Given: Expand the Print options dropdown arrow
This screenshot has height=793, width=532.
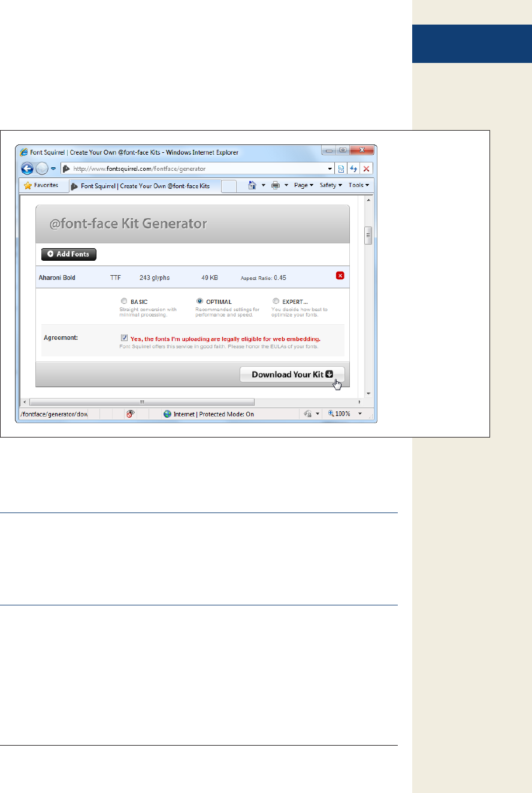Looking at the screenshot, I should pyautogui.click(x=286, y=186).
